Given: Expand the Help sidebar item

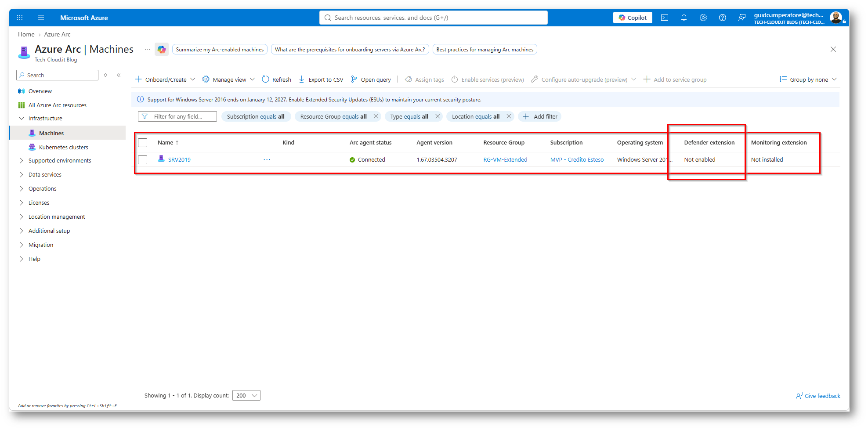Looking at the screenshot, I should pos(22,259).
